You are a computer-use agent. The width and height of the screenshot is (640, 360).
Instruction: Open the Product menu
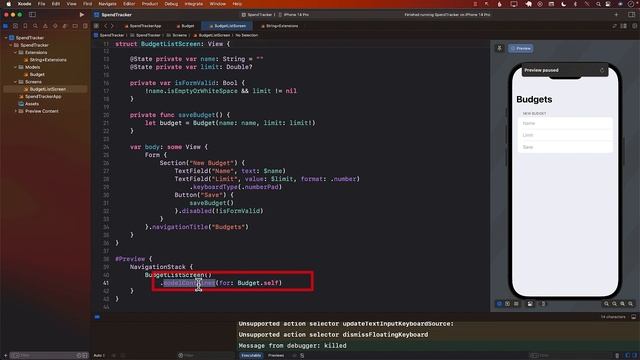tap(150, 4)
